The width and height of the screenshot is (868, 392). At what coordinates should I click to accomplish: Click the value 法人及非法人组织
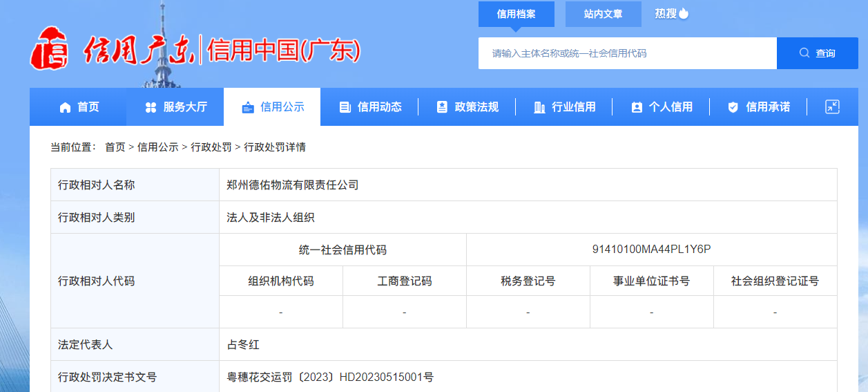[271, 218]
